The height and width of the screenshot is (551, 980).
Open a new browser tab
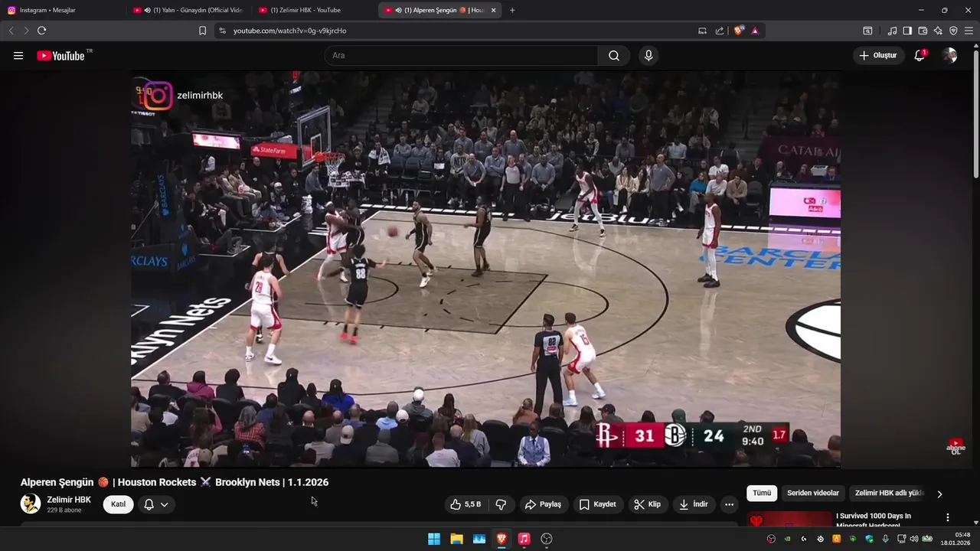512,10
